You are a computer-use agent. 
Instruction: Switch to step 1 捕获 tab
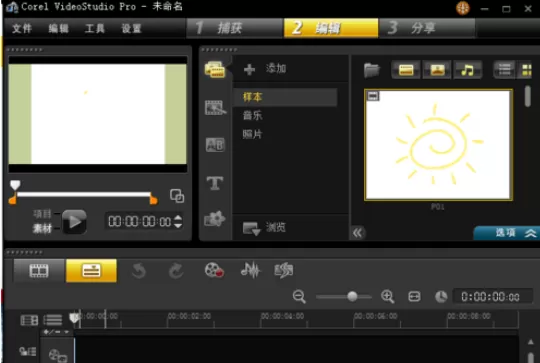(234, 28)
